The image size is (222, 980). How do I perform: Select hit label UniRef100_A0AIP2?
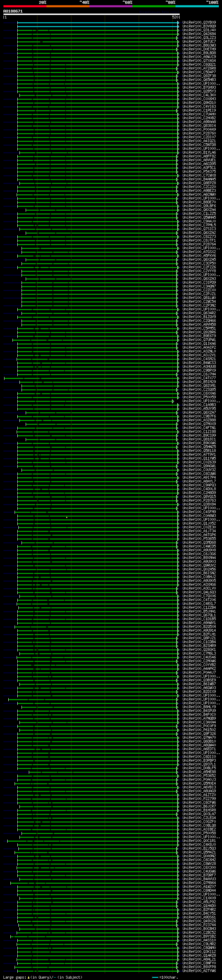[x=199, y=347]
